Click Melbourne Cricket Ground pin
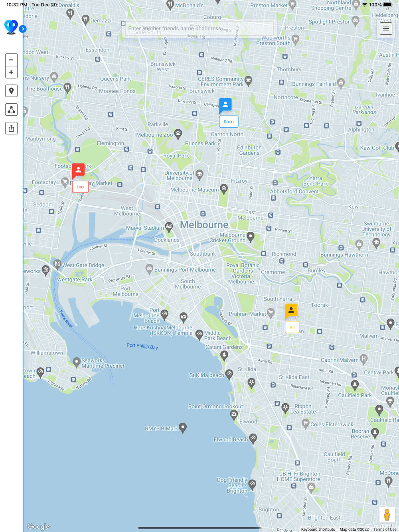The width and height of the screenshot is (399, 532). pyautogui.click(x=250, y=237)
